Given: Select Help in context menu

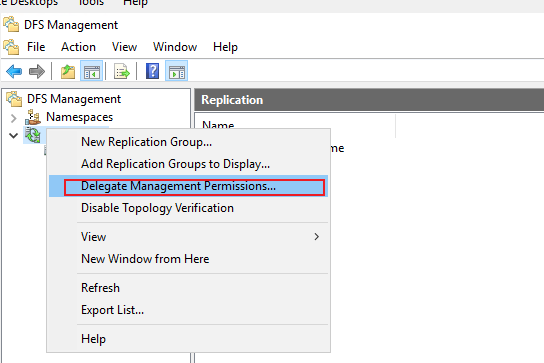Looking at the screenshot, I should click(x=188, y=339).
